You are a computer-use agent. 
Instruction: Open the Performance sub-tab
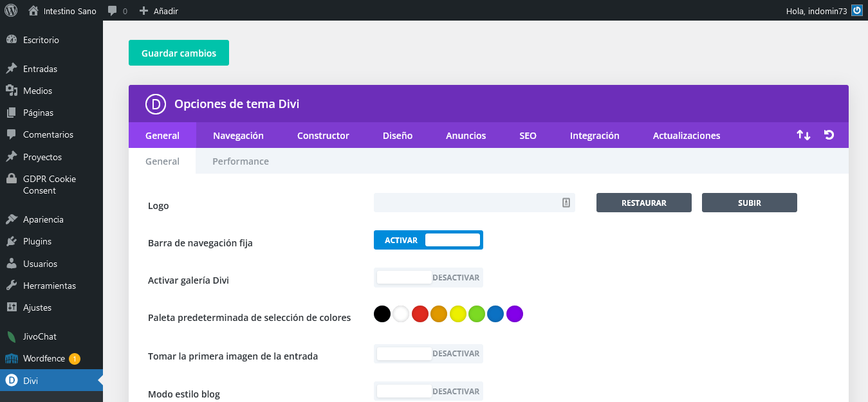(x=241, y=161)
